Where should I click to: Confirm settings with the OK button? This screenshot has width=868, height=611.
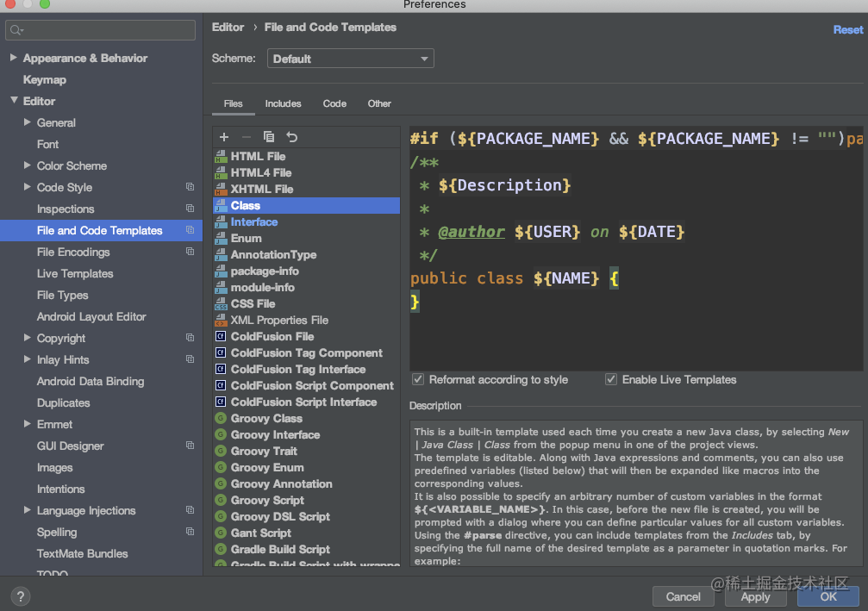point(827,596)
